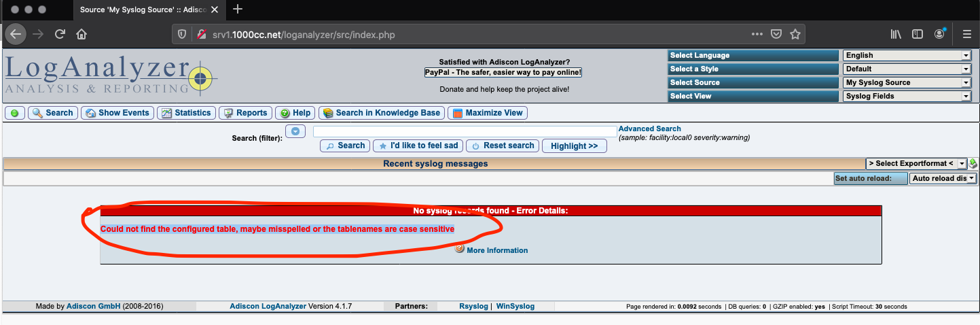Screen dimensions: 980x325
Task: Click the Firefox reload page icon
Action: coord(60,34)
